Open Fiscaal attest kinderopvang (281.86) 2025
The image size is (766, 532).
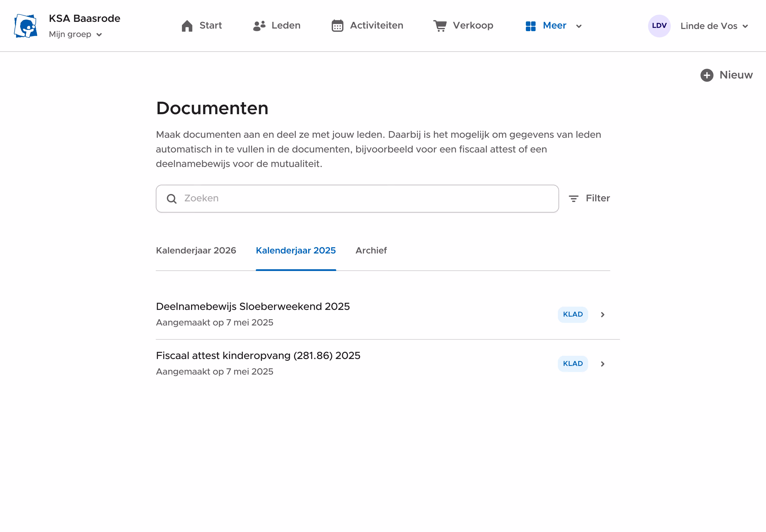coord(258,356)
